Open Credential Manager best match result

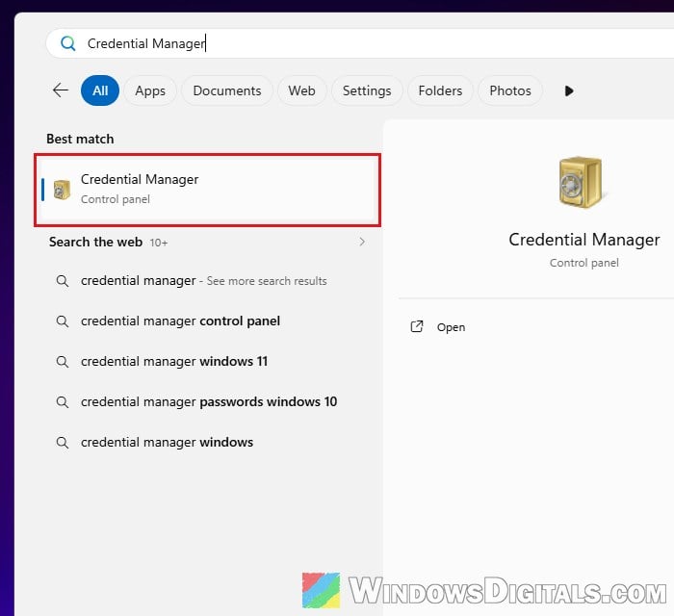(x=208, y=190)
